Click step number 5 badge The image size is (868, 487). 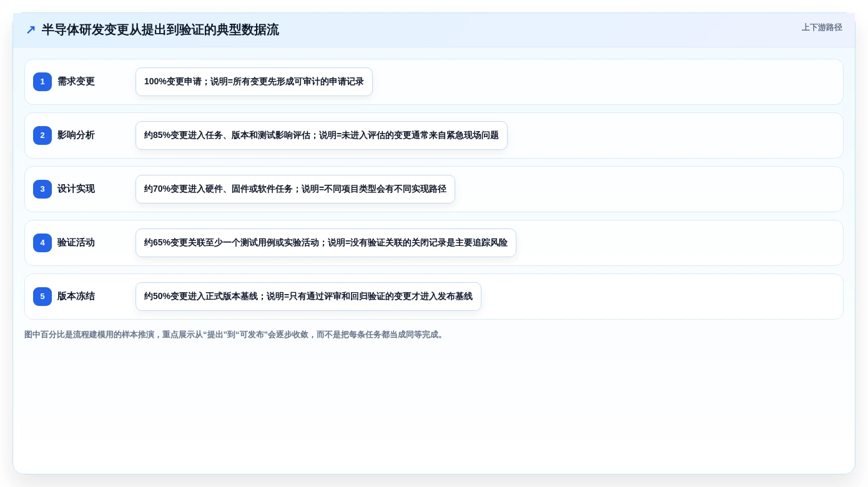42,297
